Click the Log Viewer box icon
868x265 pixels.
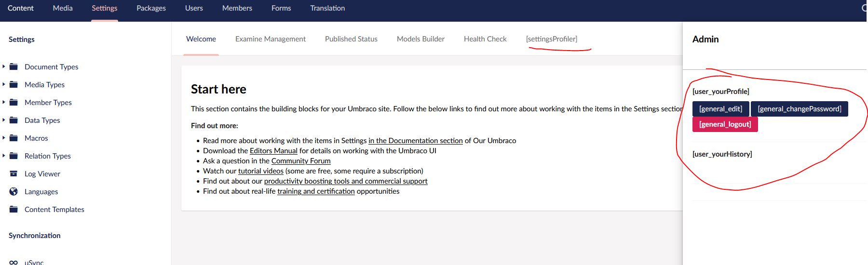click(14, 173)
